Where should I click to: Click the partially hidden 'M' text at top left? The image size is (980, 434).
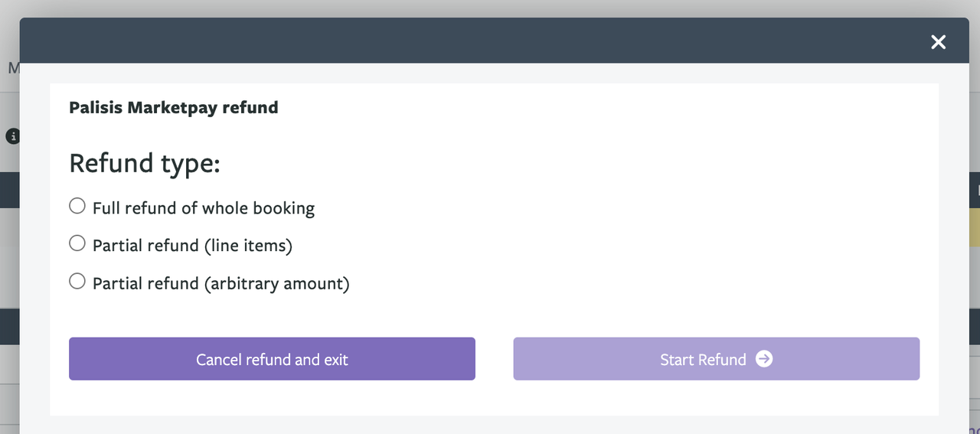pyautogui.click(x=13, y=68)
